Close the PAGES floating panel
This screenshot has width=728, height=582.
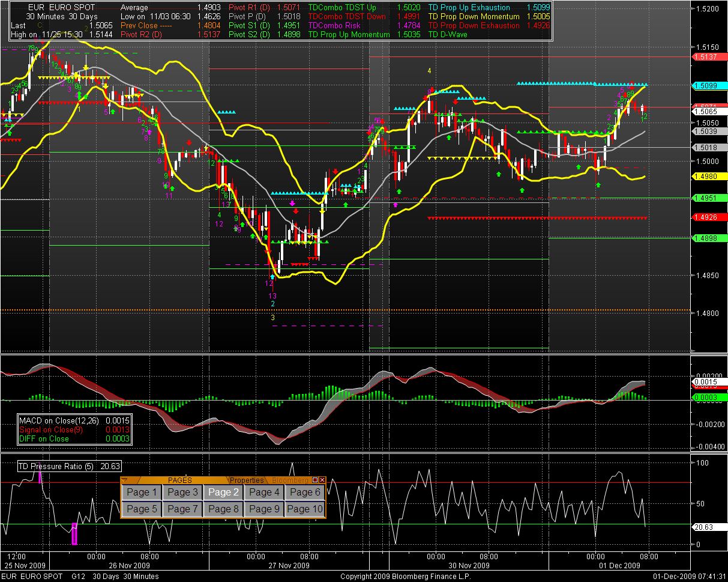coord(322,480)
